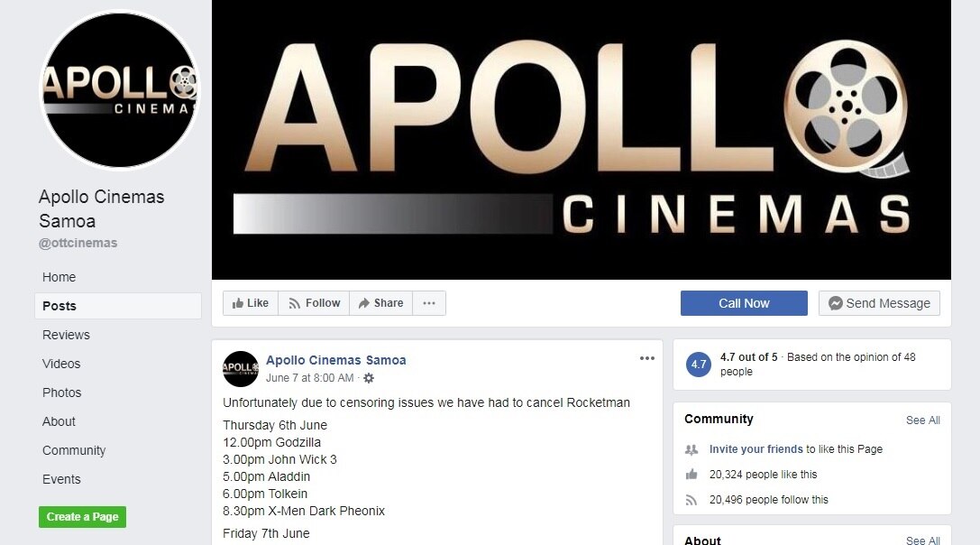Viewport: 980px width, 545px height.
Task: Click the Create a Page button
Action: pyautogui.click(x=82, y=516)
